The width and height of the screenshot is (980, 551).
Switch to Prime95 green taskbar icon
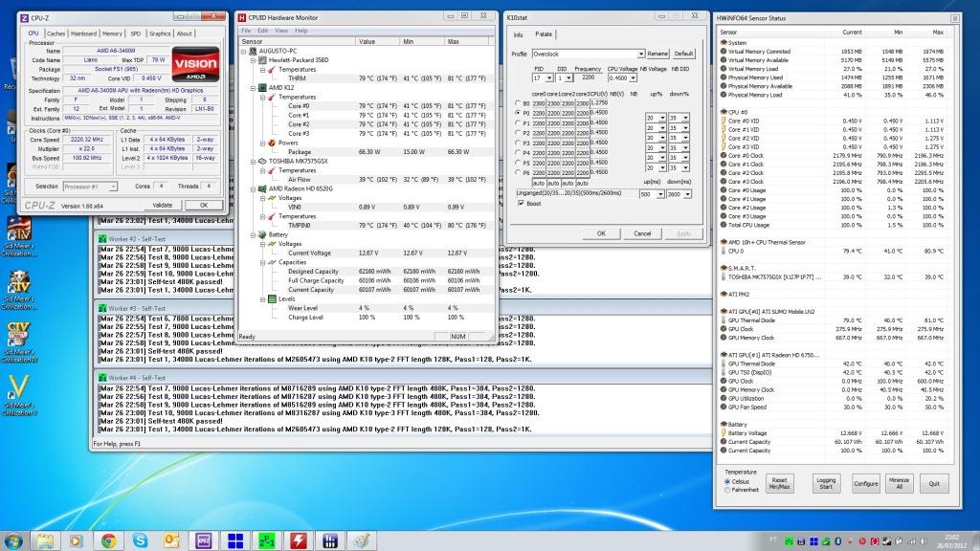267,540
